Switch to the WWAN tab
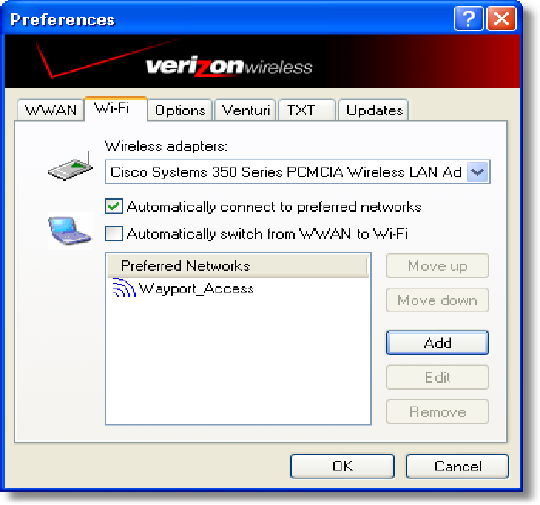The width and height of the screenshot is (540, 505). [51, 110]
